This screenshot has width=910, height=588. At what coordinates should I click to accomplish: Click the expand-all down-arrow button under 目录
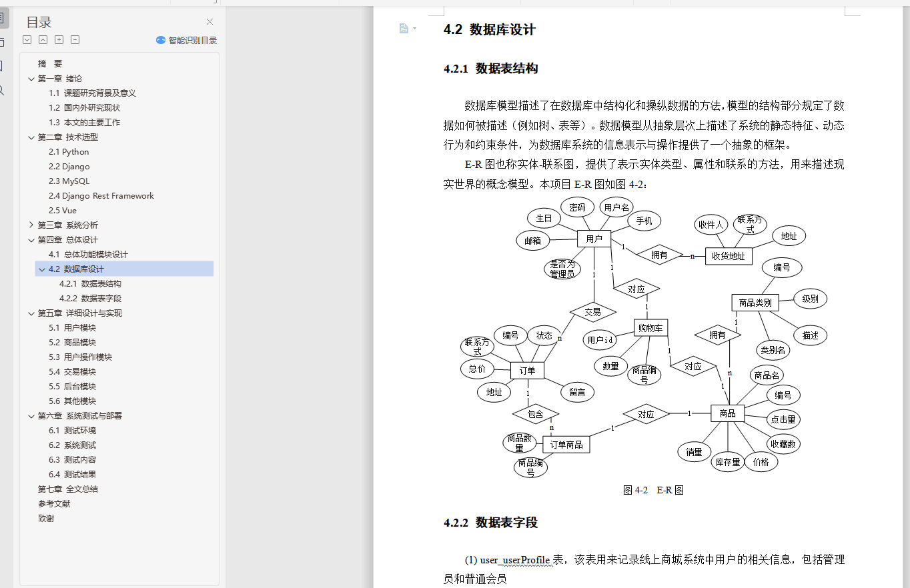point(27,40)
